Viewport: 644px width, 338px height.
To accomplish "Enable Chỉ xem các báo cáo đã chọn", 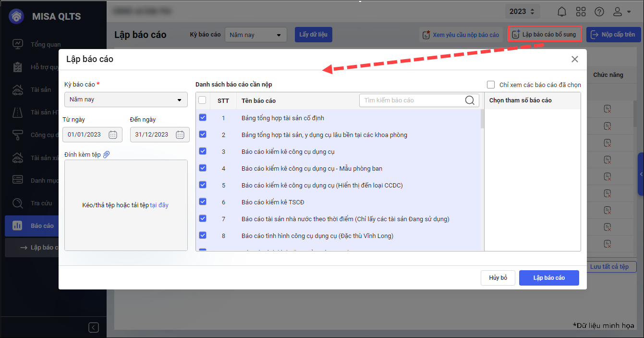I will tap(491, 85).
